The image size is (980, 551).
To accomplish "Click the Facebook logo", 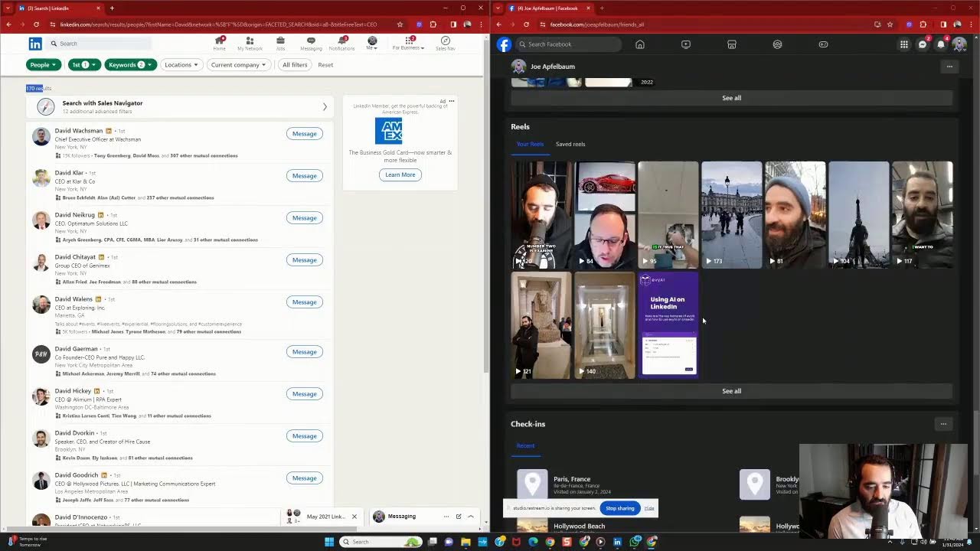I will click(x=504, y=44).
